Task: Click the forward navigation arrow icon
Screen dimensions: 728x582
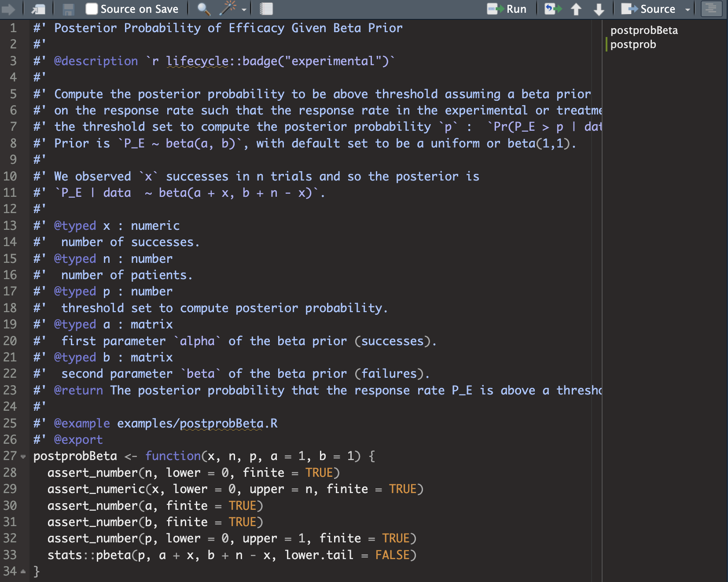Action: point(8,9)
